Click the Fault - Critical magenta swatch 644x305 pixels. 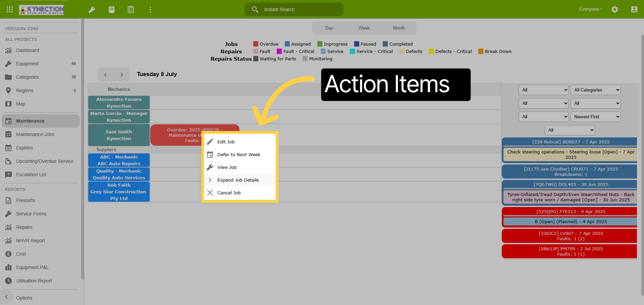click(279, 51)
